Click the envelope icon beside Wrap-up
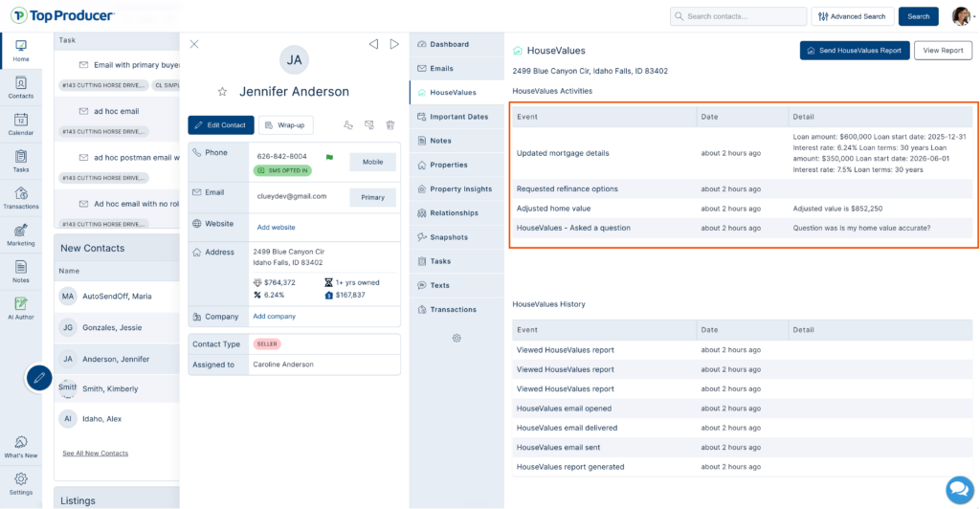 369,125
